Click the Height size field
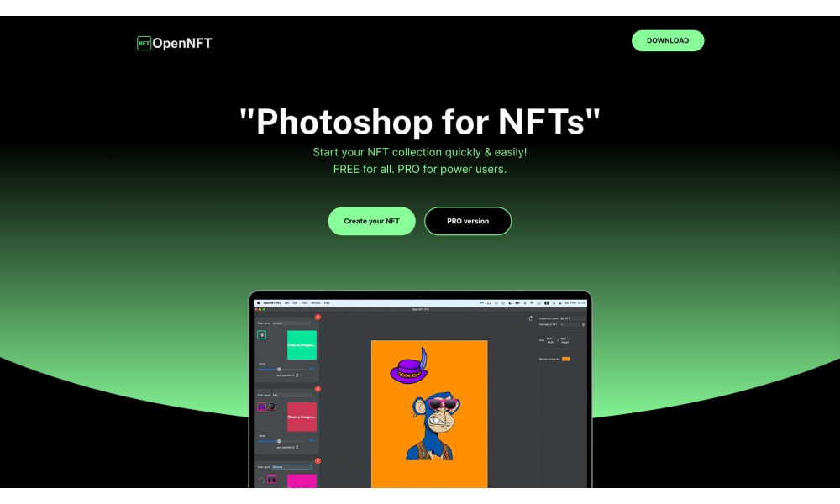This screenshot has width=840, height=504. tap(564, 339)
